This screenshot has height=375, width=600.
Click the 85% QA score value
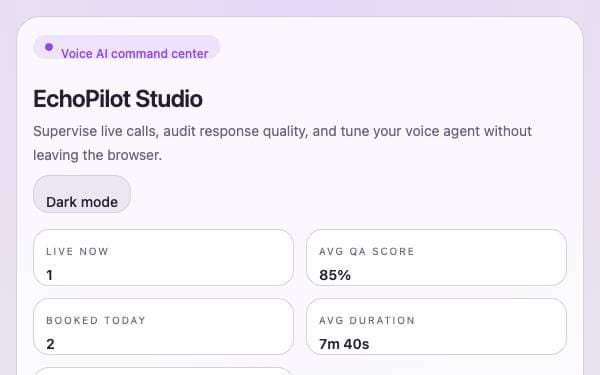tap(335, 275)
